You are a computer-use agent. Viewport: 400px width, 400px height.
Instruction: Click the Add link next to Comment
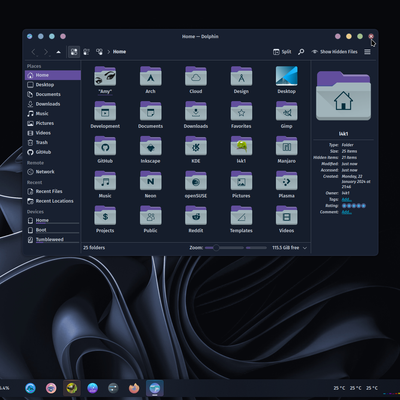click(x=346, y=212)
